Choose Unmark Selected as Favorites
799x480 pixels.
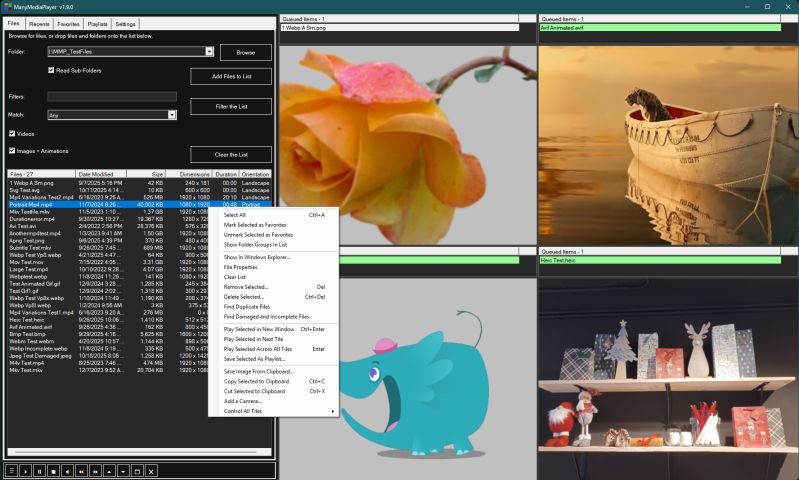point(274,235)
